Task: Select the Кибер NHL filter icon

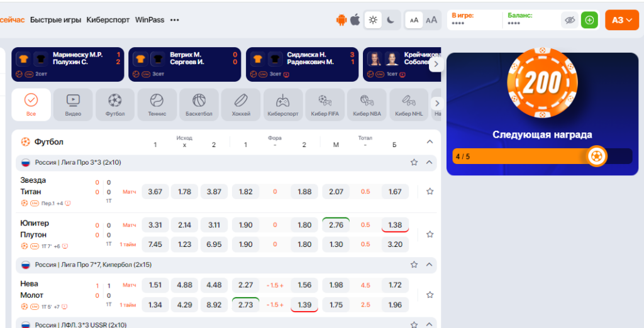Action: 409,105
